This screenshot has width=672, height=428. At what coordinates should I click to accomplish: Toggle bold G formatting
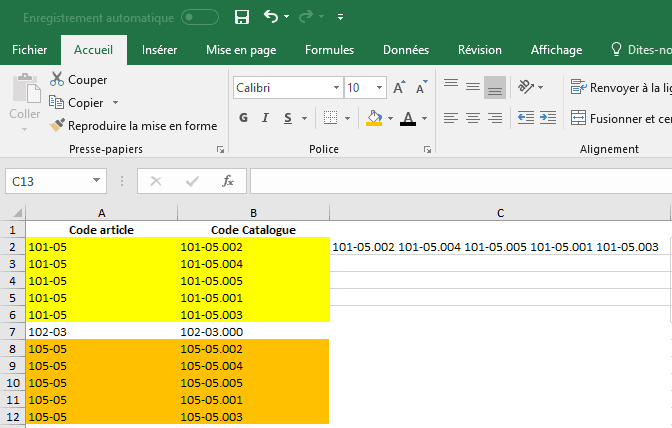[x=243, y=119]
